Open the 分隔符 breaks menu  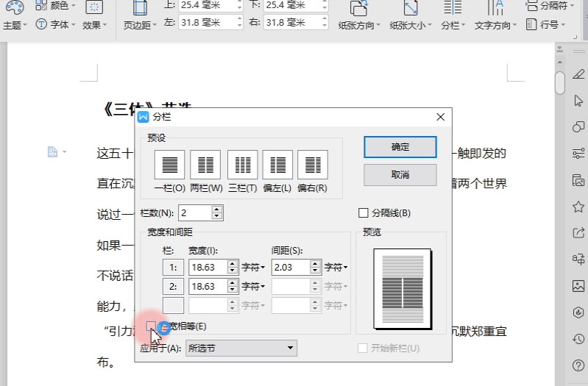pos(550,6)
